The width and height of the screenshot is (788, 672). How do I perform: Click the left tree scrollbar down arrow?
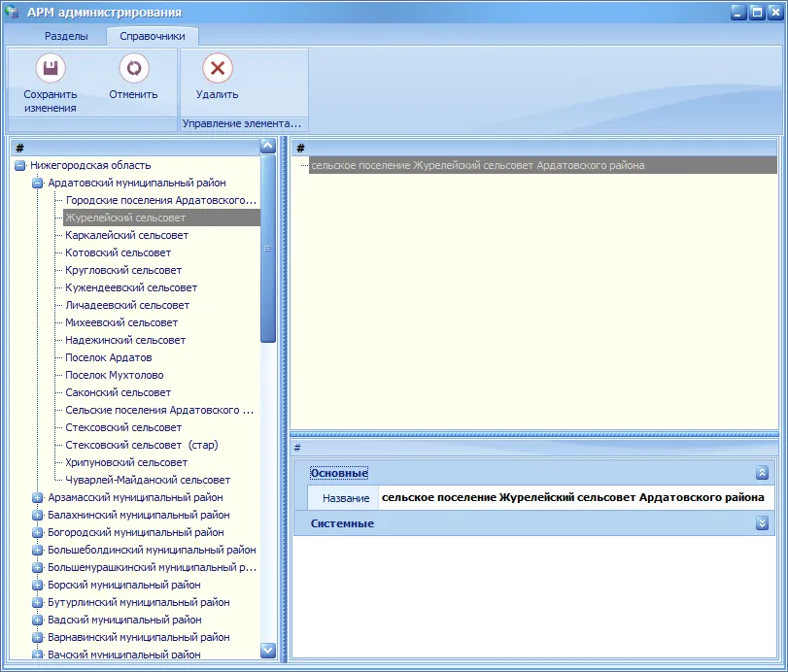pyautogui.click(x=268, y=651)
